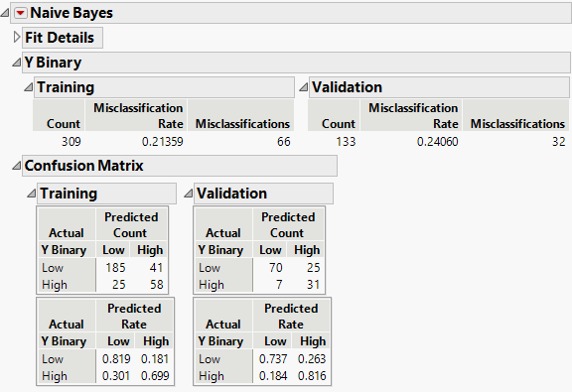Click training predicted rate 0.699
The image size is (572, 392).
(x=155, y=376)
